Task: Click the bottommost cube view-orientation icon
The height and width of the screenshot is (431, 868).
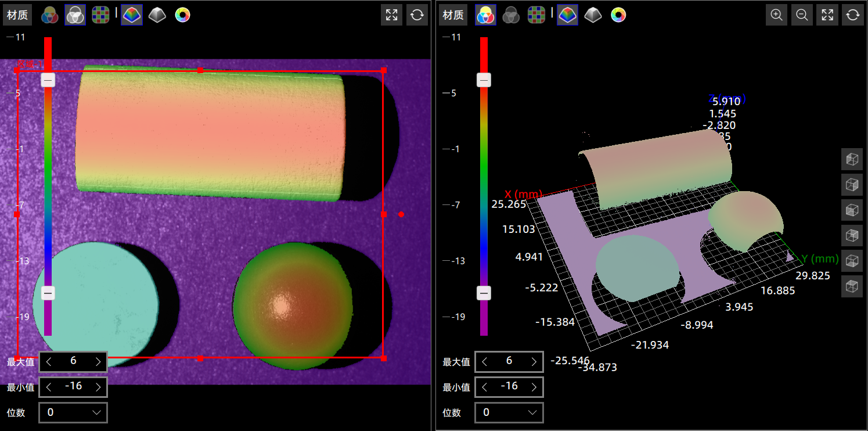Action: coord(852,286)
